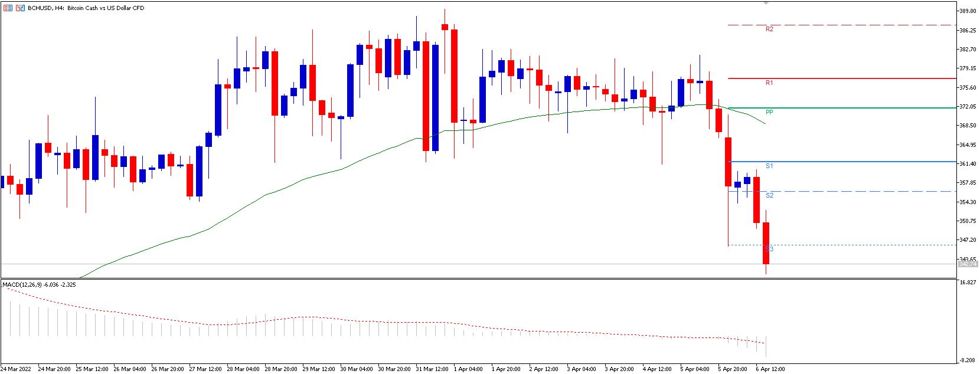The width and height of the screenshot is (980, 374).
Task: Click the 389.80 price scale value
Action: pyautogui.click(x=967, y=11)
